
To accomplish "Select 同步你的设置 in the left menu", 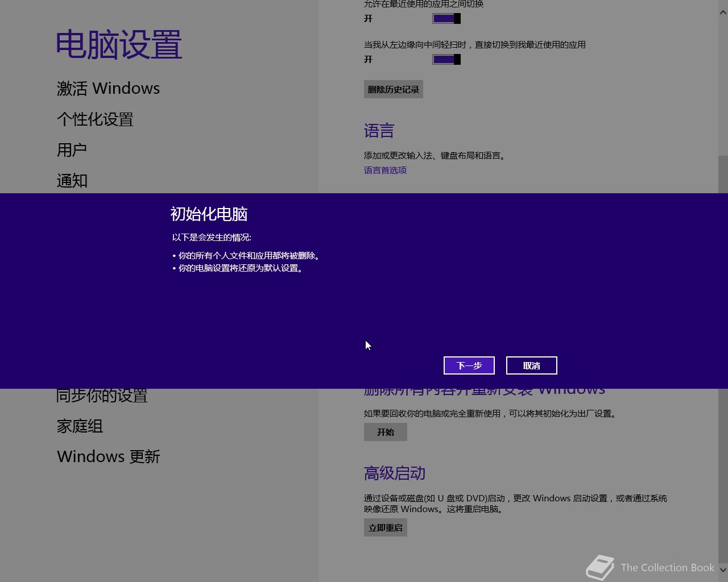I will click(102, 396).
